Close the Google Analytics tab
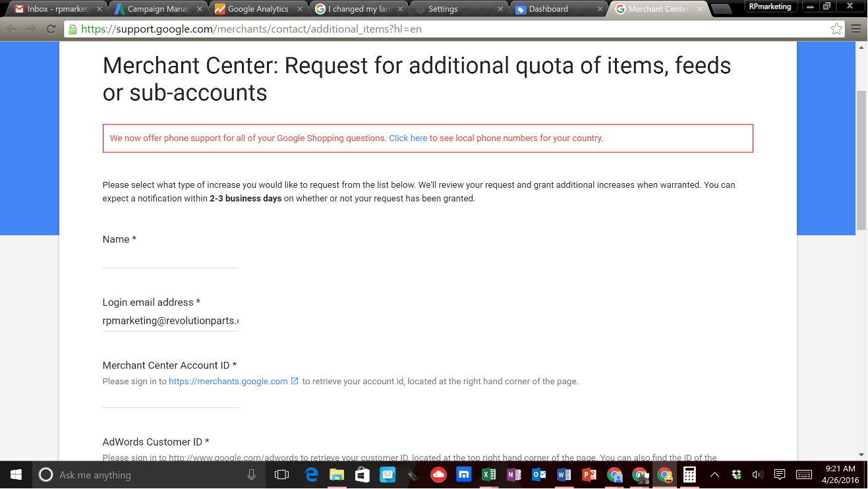Viewport: 868px width, 489px height. pos(300,9)
